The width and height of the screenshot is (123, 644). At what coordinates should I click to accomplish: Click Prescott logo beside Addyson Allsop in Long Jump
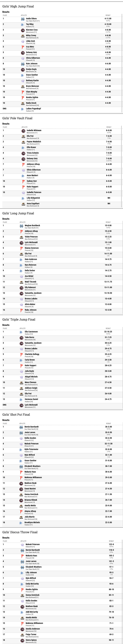point(21,232)
